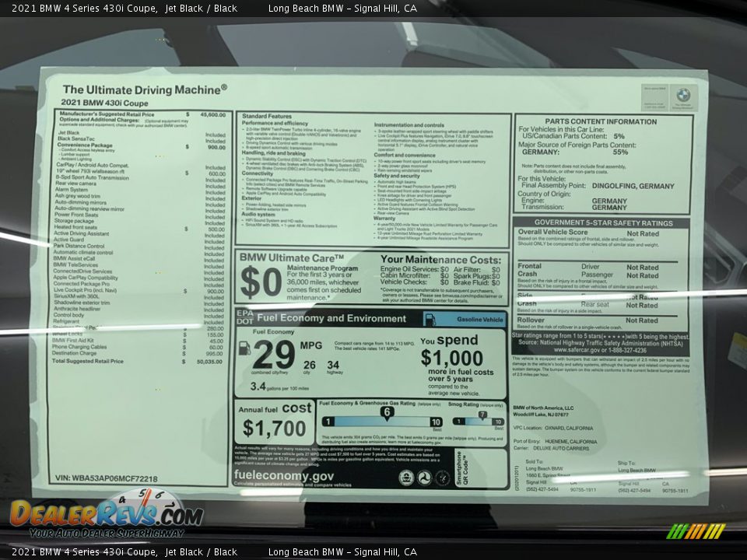This screenshot has height=560, width=747.
Task: Click the GERMANY: 55% parts content line
Action: click(575, 152)
